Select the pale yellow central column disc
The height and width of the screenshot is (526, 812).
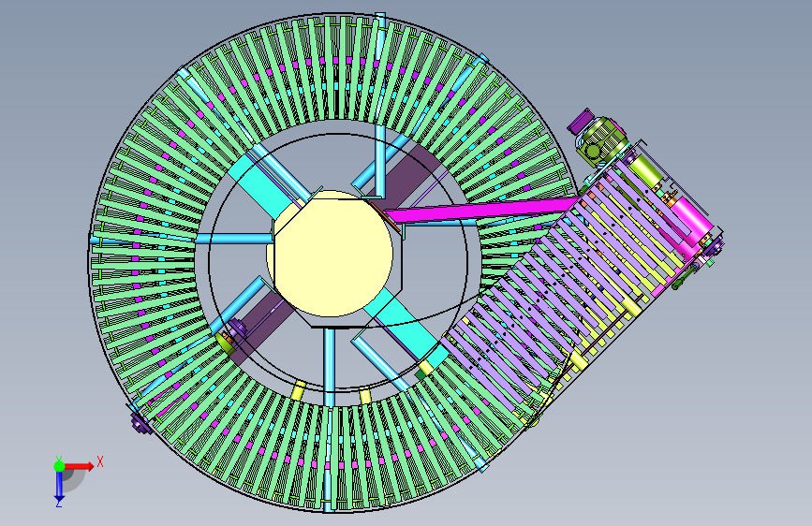click(x=330, y=254)
